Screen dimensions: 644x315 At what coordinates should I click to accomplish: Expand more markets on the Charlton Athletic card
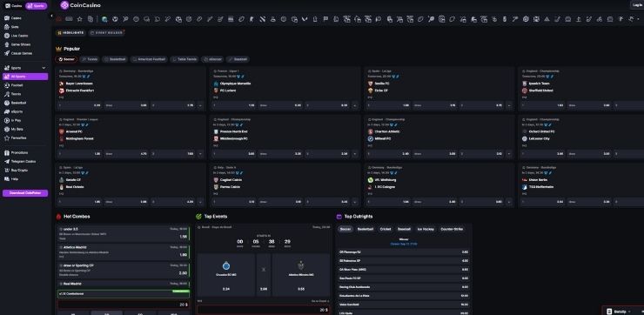509,154
